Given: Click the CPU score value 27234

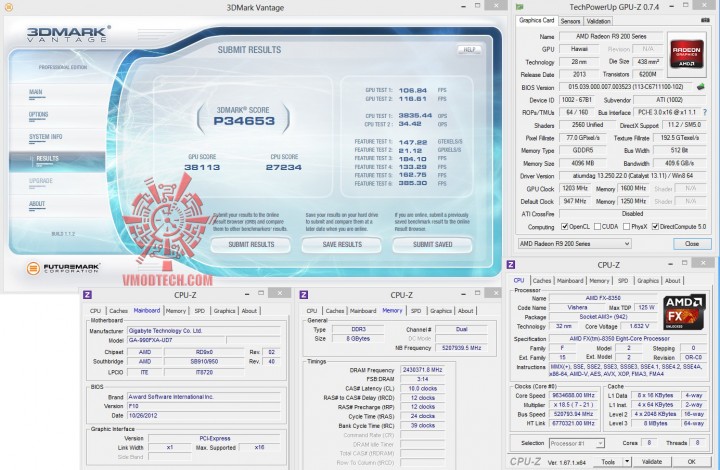Looking at the screenshot, I should tap(284, 168).
